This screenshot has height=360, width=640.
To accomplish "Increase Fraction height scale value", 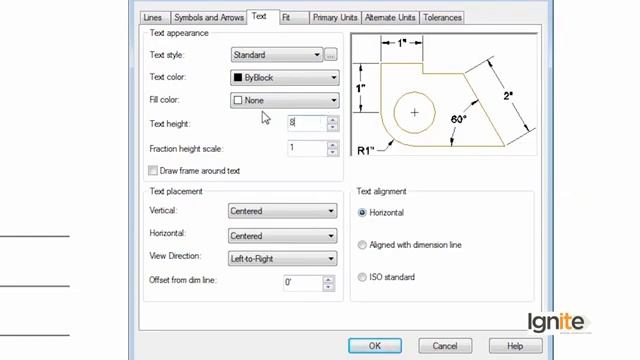I will click(x=333, y=145).
